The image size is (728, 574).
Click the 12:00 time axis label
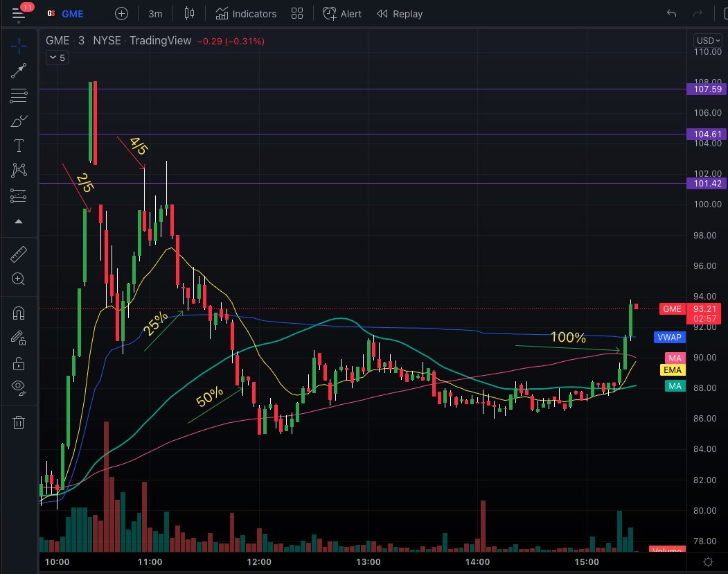pyautogui.click(x=259, y=562)
